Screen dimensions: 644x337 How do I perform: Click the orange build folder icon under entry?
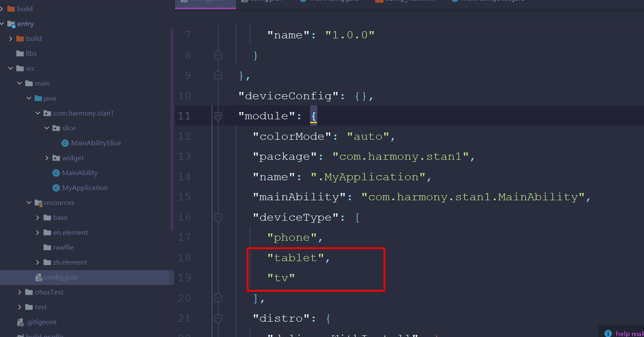pyautogui.click(x=20, y=38)
